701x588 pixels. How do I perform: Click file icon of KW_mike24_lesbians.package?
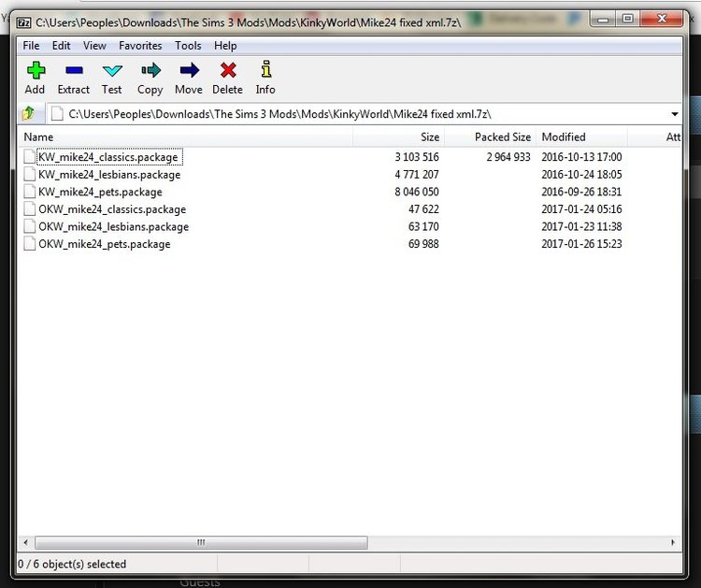click(x=30, y=174)
